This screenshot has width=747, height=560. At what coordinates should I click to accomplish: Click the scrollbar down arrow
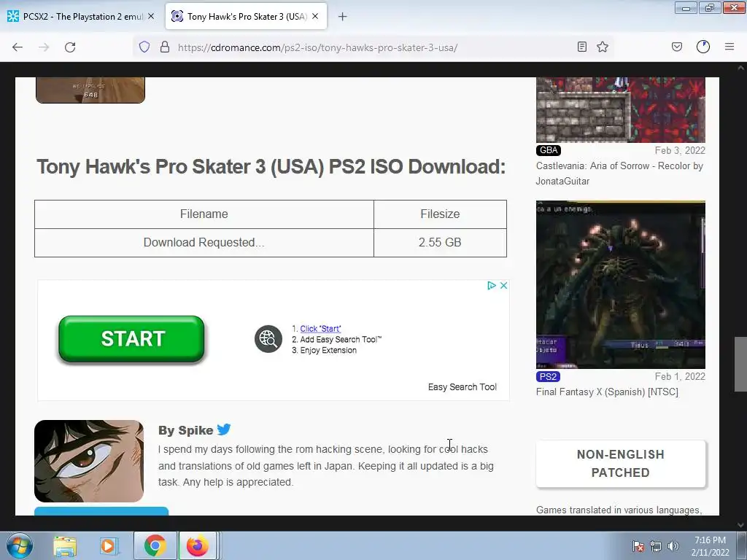(740, 525)
